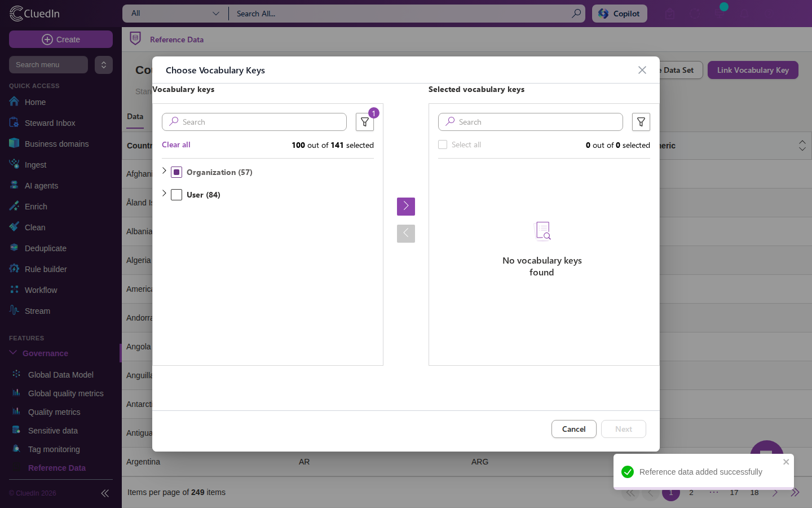This screenshot has height=508, width=812.
Task: Click the Cancel button
Action: pos(574,429)
